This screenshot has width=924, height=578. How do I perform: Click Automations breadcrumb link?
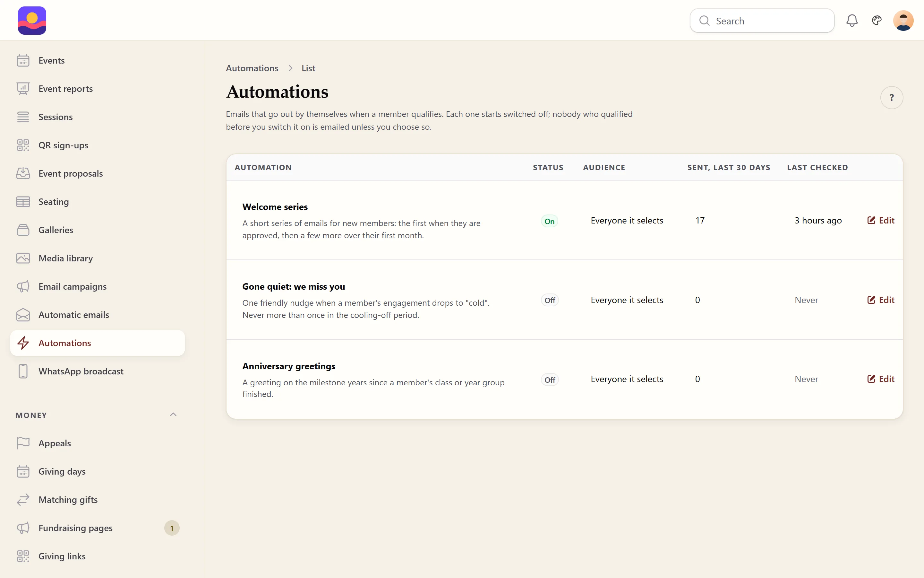point(252,68)
